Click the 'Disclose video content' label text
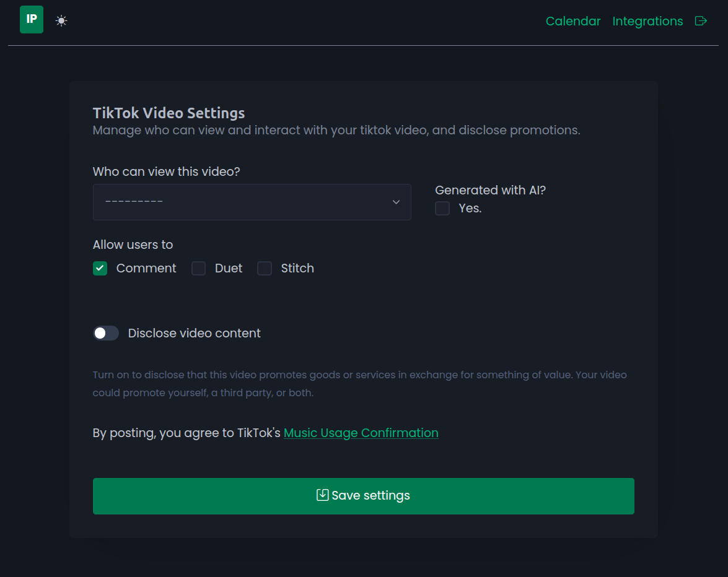 pyautogui.click(x=194, y=333)
